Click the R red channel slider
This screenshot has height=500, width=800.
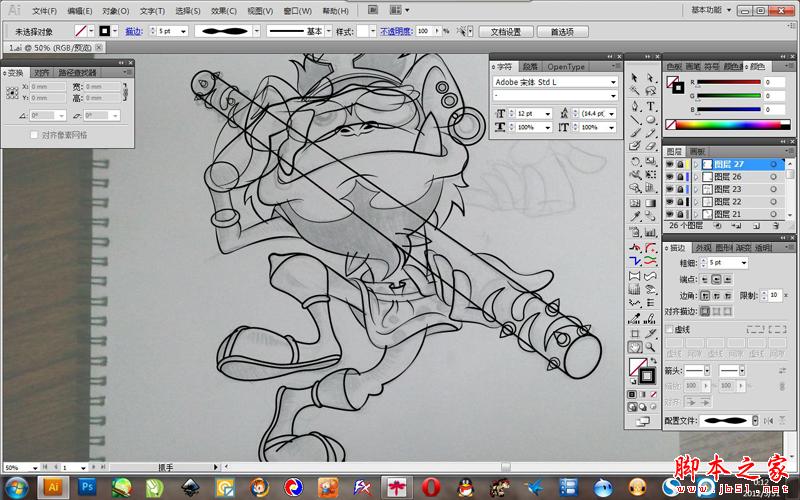pos(728,82)
